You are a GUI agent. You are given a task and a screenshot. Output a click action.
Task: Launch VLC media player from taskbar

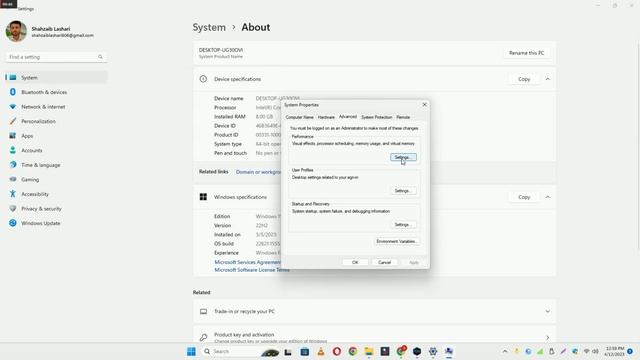click(x=321, y=351)
